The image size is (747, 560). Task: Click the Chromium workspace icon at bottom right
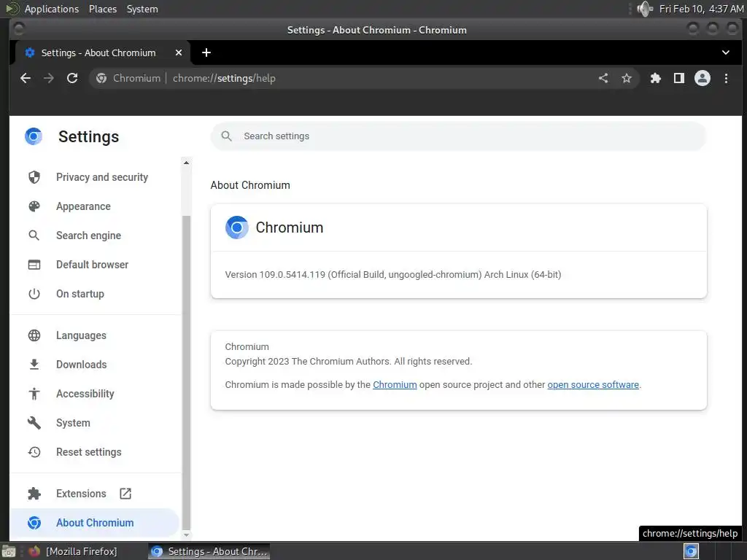[x=691, y=551]
